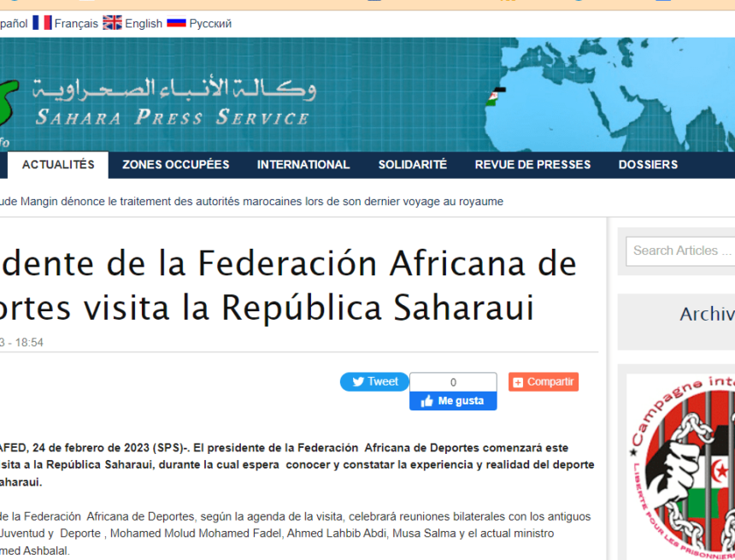Screen dimensions: 735x560
Task: Click the Sahrawi flag on the map banner
Action: coord(496,97)
